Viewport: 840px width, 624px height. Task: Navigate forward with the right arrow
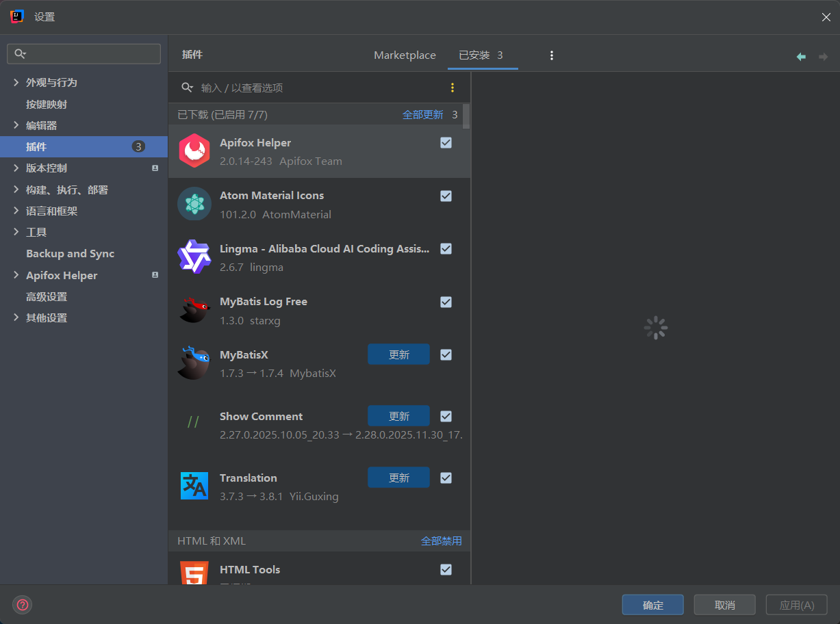tap(823, 57)
